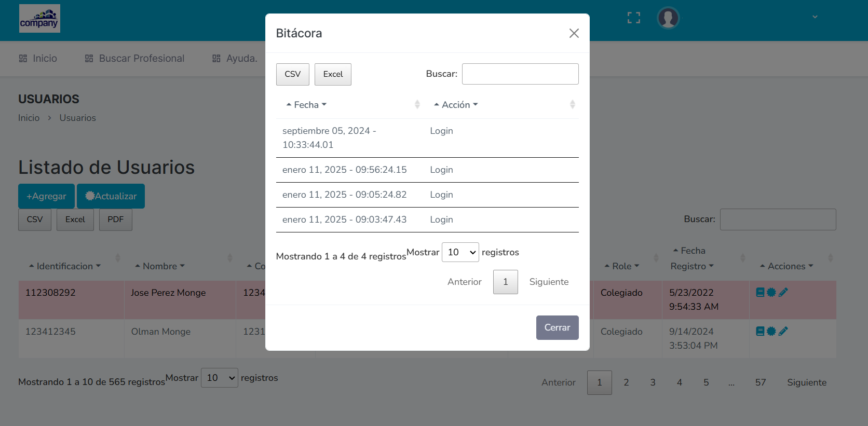Image resolution: width=868 pixels, height=426 pixels.
Task: Open the user avatar profile menu
Action: [668, 18]
